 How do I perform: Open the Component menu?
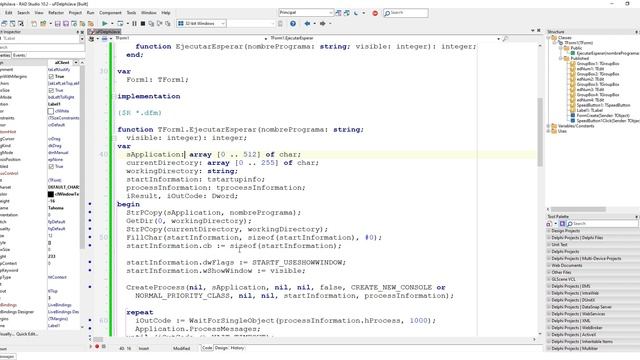110,13
